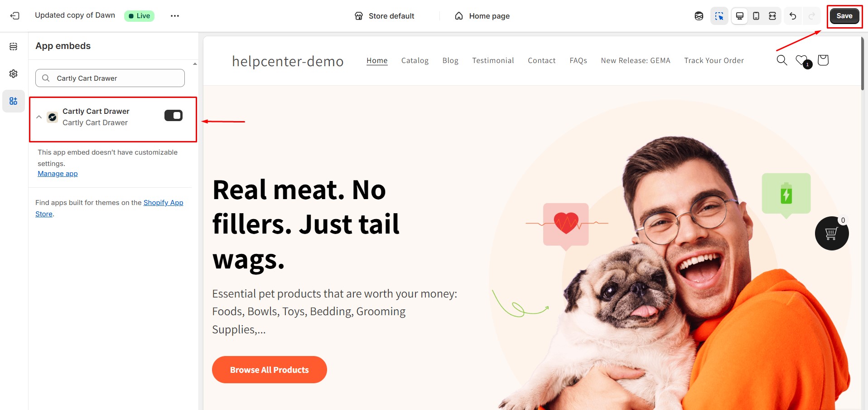868x410 pixels.
Task: Open the Home page template selector
Action: (x=482, y=16)
